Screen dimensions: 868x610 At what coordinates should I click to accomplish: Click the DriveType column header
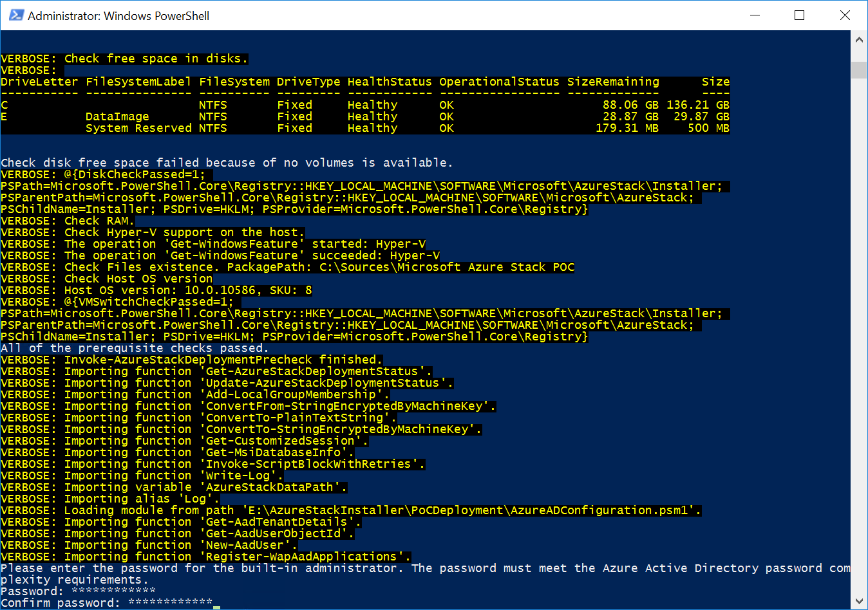308,82
